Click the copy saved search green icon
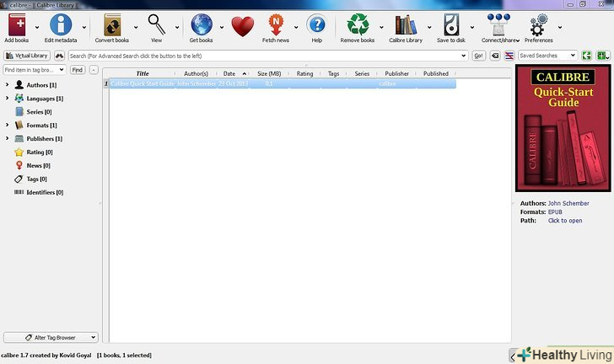Screen dimensions: 614x364 point(586,56)
